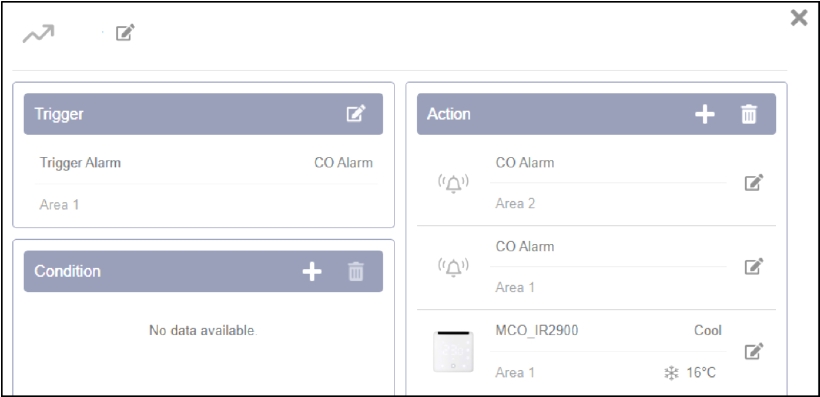This screenshot has width=820, height=397.
Task: Delete condition using the trash icon
Action: pos(356,271)
